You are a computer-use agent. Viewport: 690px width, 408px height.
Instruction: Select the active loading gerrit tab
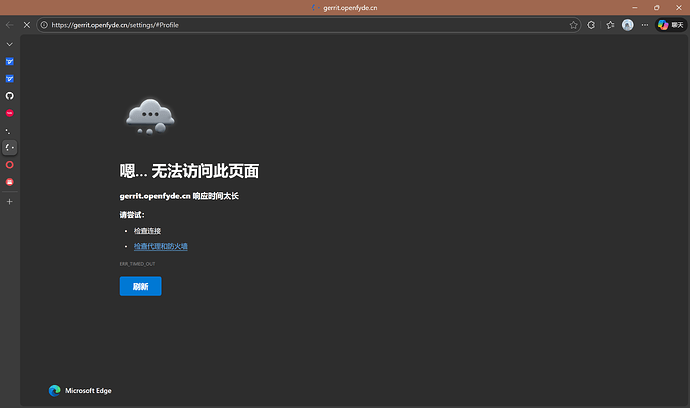[x=10, y=147]
